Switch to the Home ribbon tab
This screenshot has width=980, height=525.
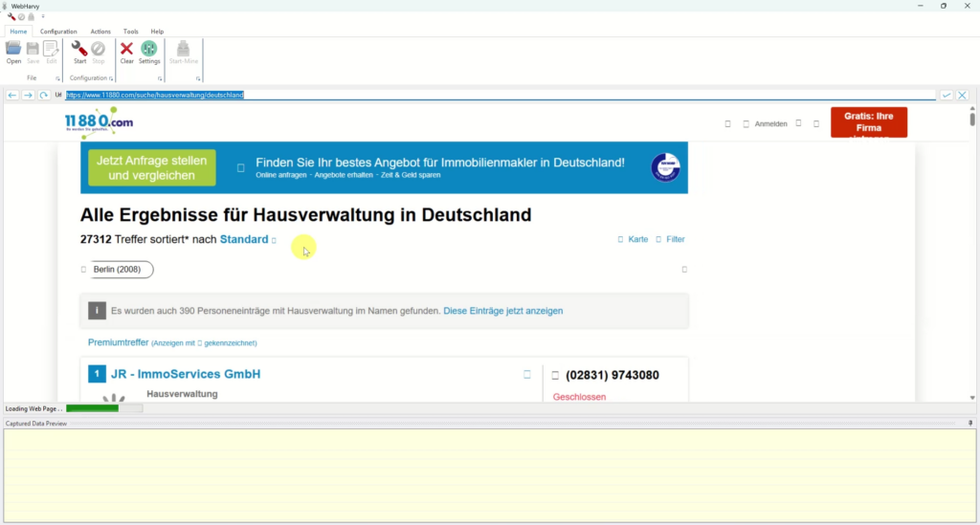coord(18,32)
